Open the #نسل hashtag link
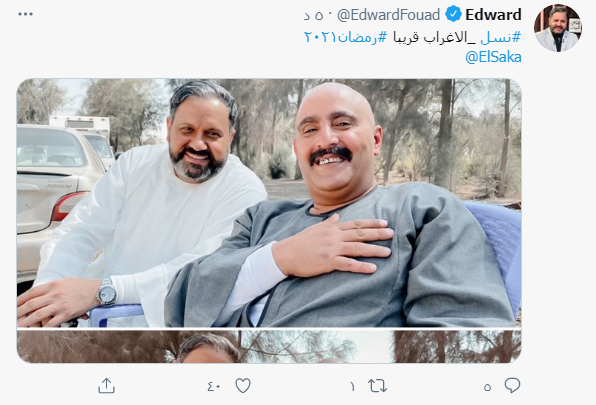Screen dimensions: 596x405 click(501, 37)
